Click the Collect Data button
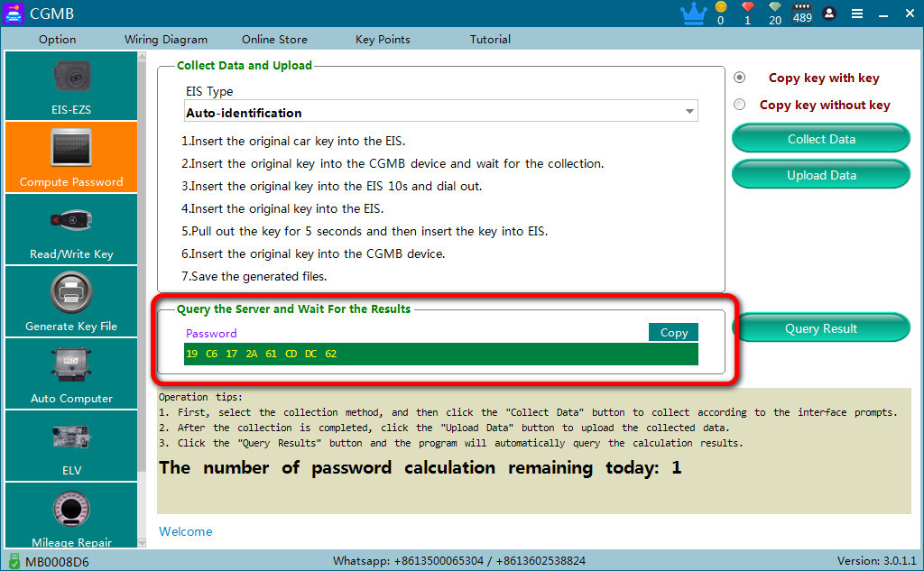 821,139
